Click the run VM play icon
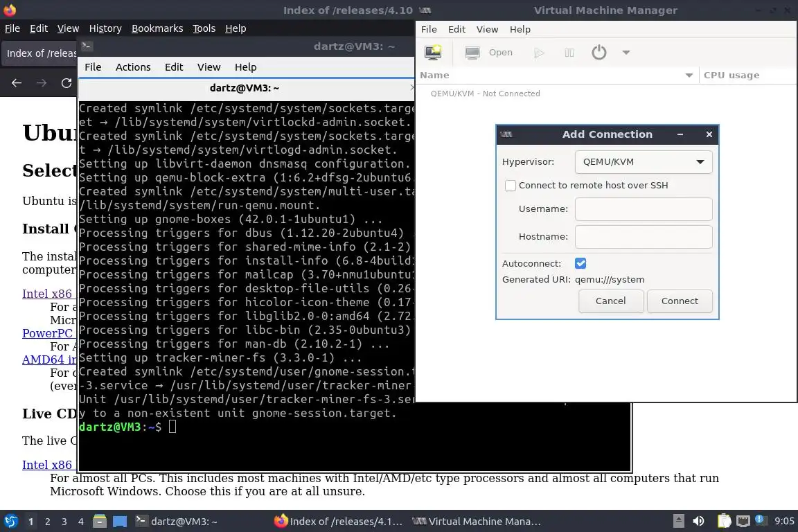 (539, 53)
